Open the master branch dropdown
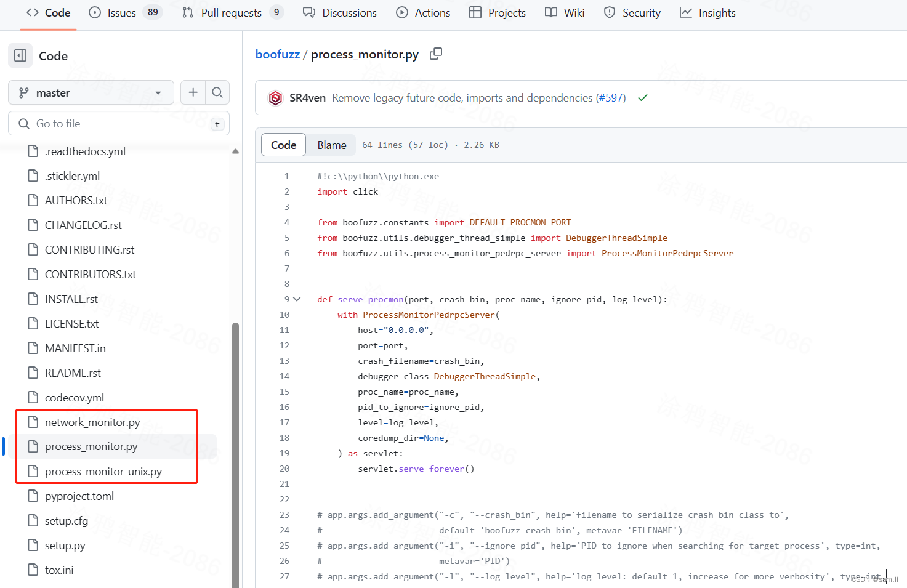907x588 pixels. tap(91, 92)
